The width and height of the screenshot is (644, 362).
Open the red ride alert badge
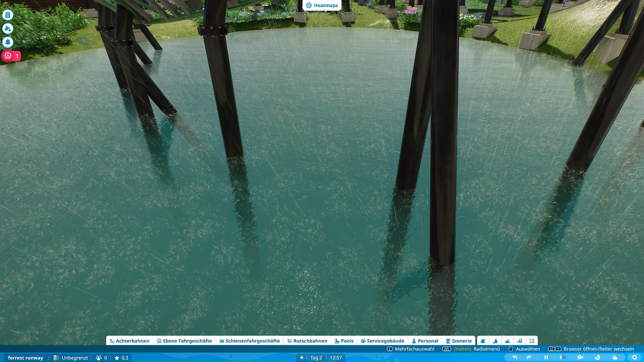point(11,56)
